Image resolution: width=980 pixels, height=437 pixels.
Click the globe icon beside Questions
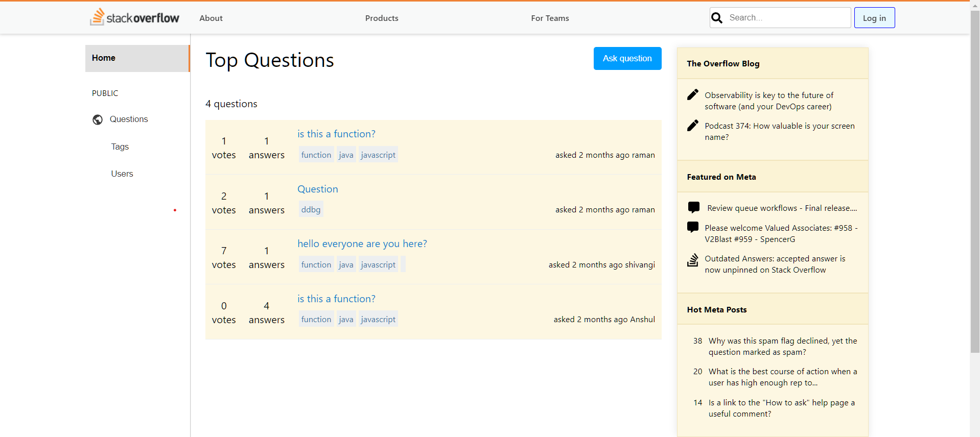(x=98, y=119)
